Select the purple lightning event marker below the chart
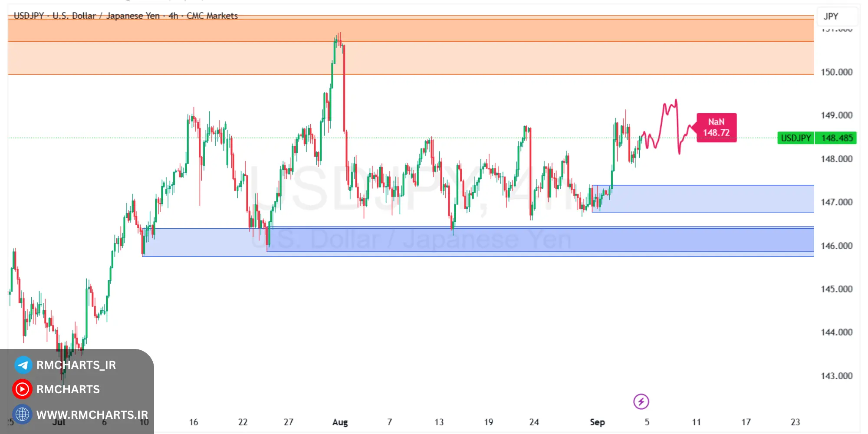The height and width of the screenshot is (434, 868). 641,401
